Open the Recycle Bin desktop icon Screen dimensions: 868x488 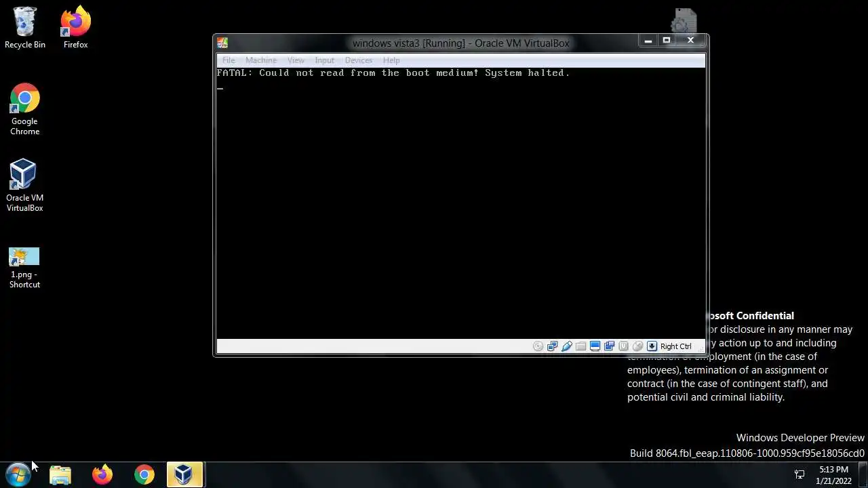point(25,28)
